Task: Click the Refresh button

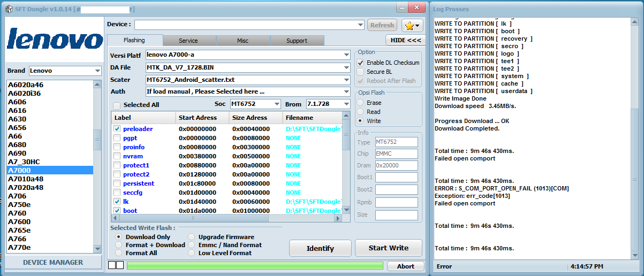Action: point(382,25)
